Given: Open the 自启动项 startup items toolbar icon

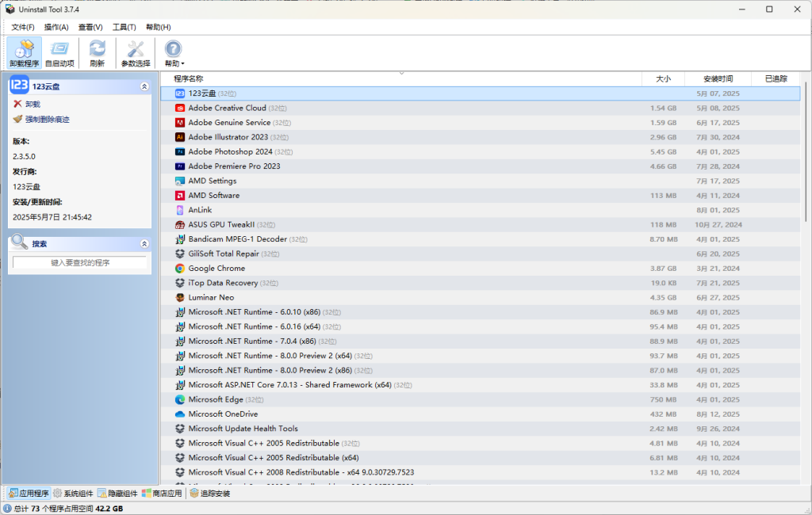Looking at the screenshot, I should tap(59, 53).
